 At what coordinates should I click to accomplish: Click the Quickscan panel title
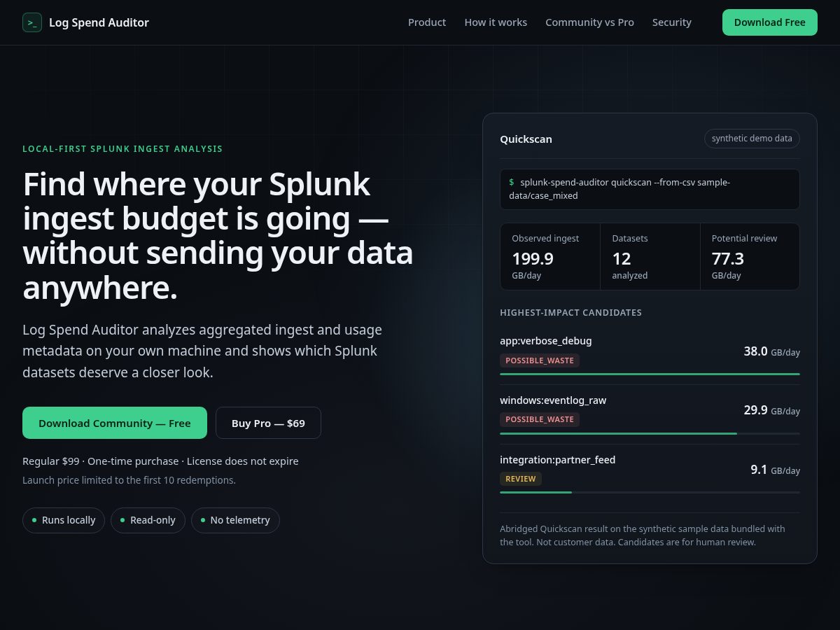tap(526, 139)
